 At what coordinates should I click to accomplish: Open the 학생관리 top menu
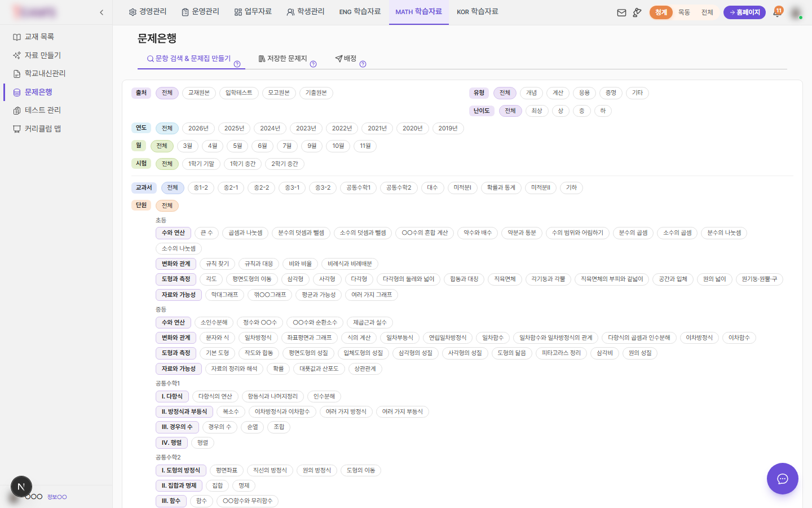(306, 12)
